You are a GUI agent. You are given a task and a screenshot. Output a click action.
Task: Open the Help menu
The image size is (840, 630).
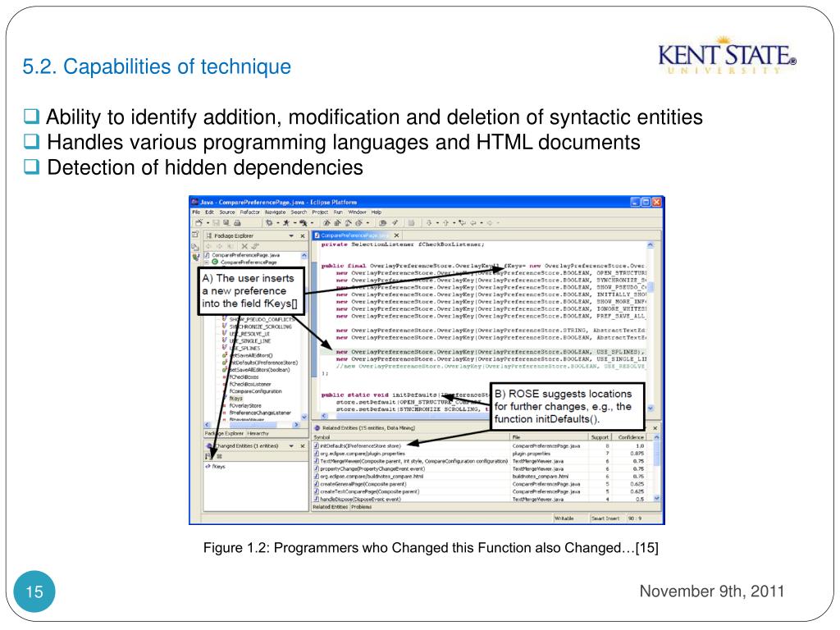pyautogui.click(x=377, y=212)
